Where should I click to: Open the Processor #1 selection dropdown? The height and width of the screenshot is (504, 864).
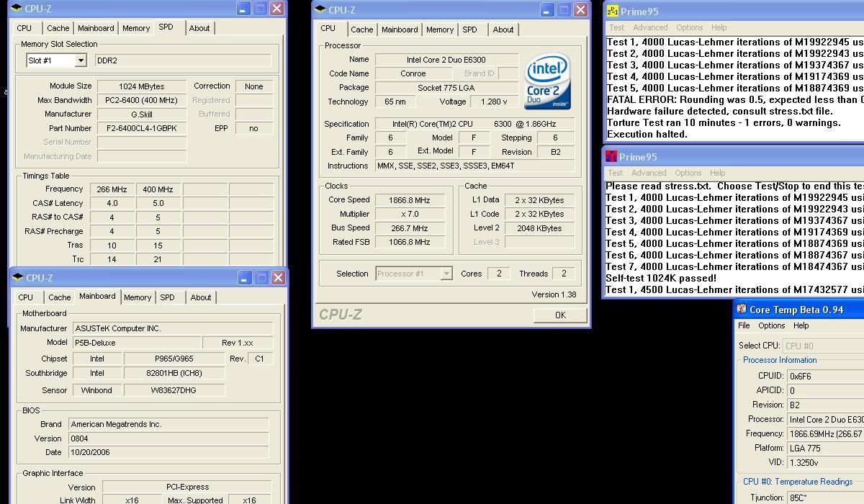pyautogui.click(x=446, y=274)
